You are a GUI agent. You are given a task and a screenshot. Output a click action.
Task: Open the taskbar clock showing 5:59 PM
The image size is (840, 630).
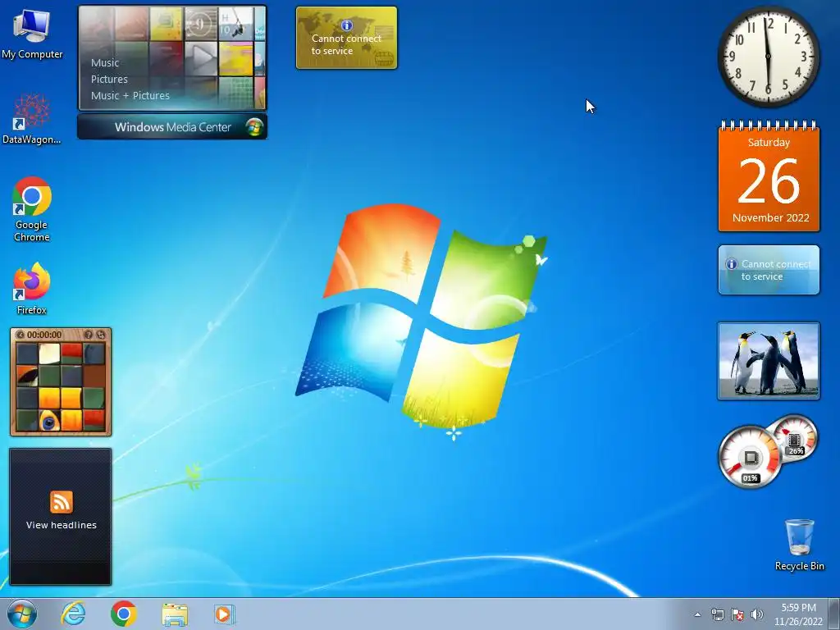(x=798, y=608)
